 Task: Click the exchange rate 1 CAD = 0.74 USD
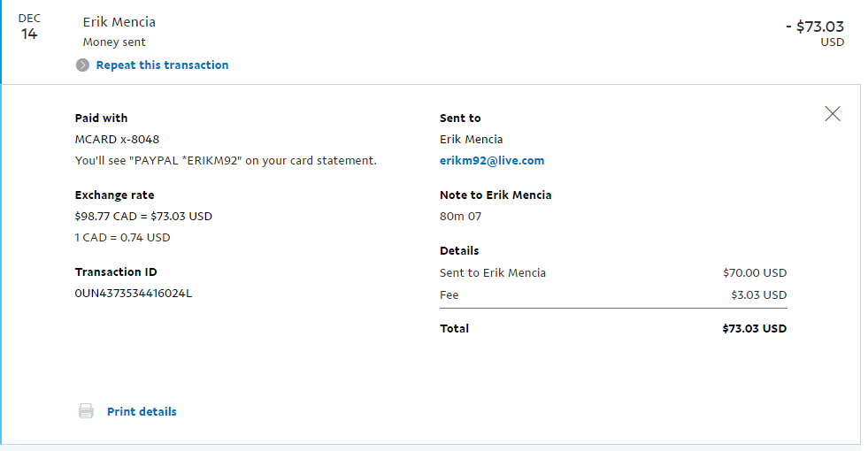[x=122, y=237]
